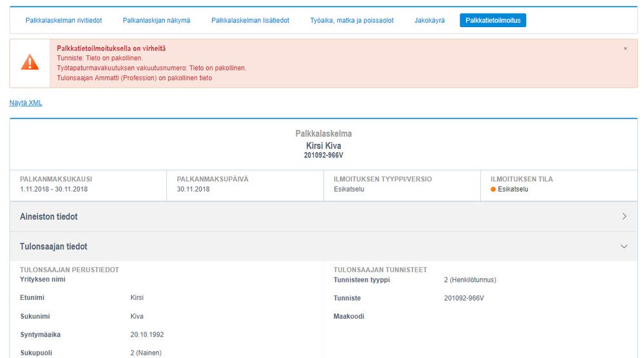Image resolution: width=644 pixels, height=358 pixels.
Task: Click the error line 'Tunniste: Tieto on pakollinen.'
Action: [x=100, y=58]
